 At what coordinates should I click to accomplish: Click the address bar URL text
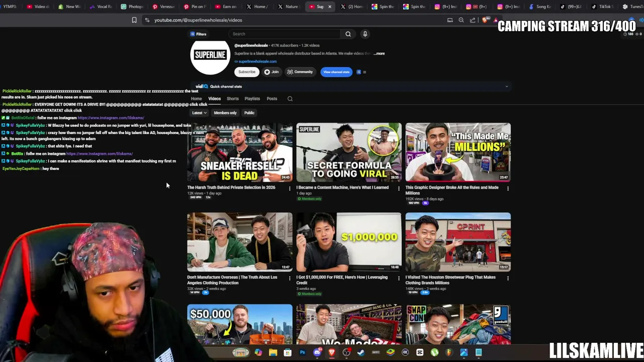pos(198,20)
